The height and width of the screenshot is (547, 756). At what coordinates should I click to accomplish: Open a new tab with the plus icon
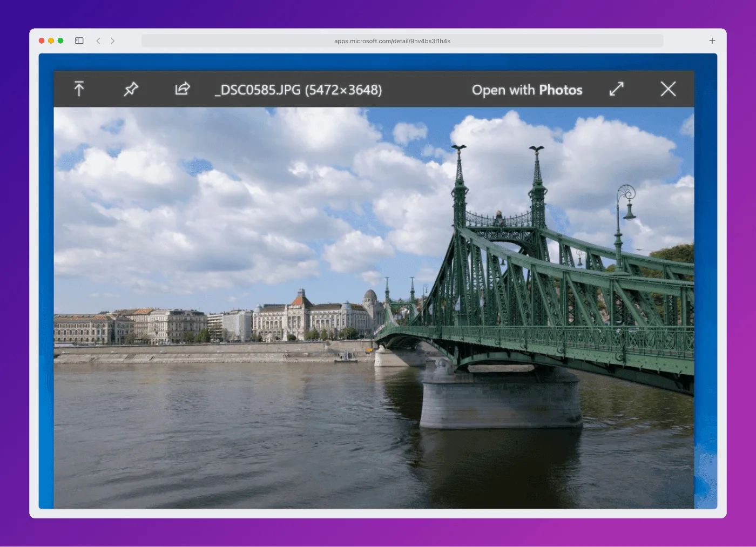(712, 40)
